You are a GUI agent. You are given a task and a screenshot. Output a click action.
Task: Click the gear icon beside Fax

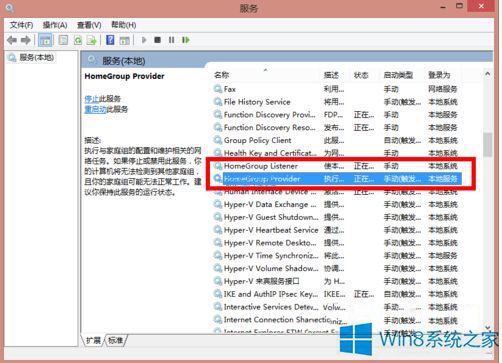pyautogui.click(x=218, y=89)
